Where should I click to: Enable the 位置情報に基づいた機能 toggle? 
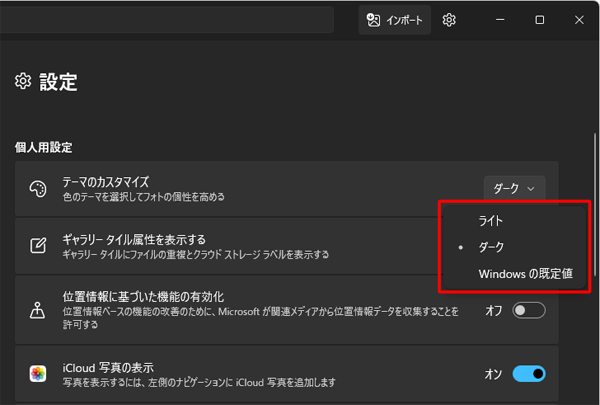[x=529, y=311]
